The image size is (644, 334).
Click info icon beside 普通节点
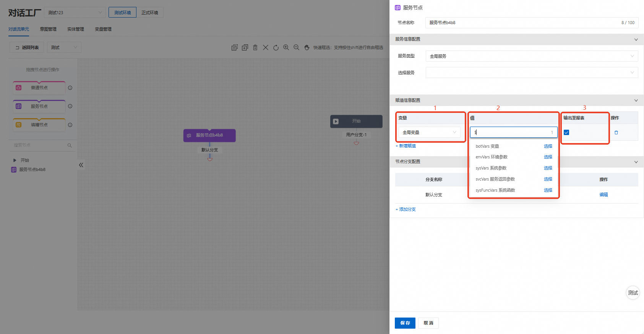70,88
